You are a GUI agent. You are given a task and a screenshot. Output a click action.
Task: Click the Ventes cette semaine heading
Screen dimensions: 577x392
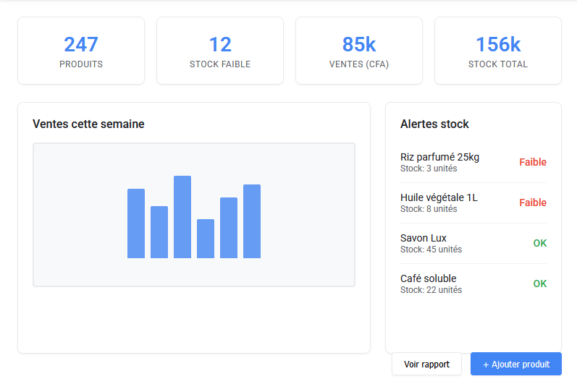88,124
